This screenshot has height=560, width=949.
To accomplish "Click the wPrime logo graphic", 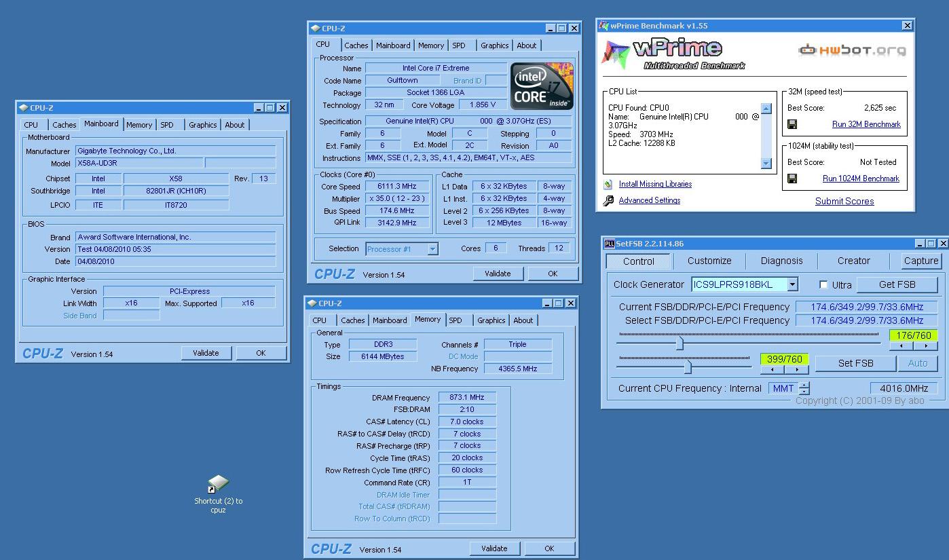I will (x=674, y=54).
